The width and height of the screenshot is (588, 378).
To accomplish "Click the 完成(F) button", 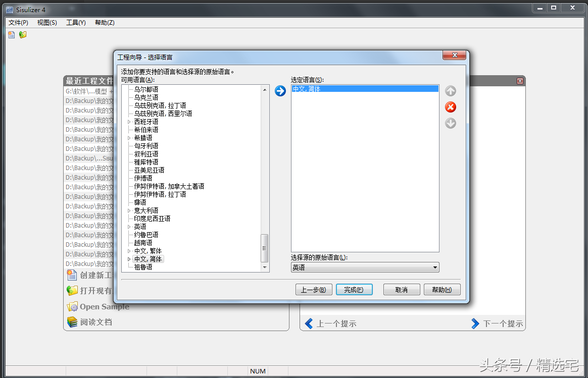I will (355, 290).
